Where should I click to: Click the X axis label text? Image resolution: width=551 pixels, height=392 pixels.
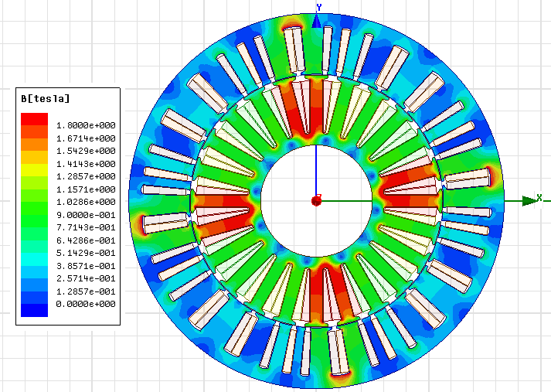point(540,196)
